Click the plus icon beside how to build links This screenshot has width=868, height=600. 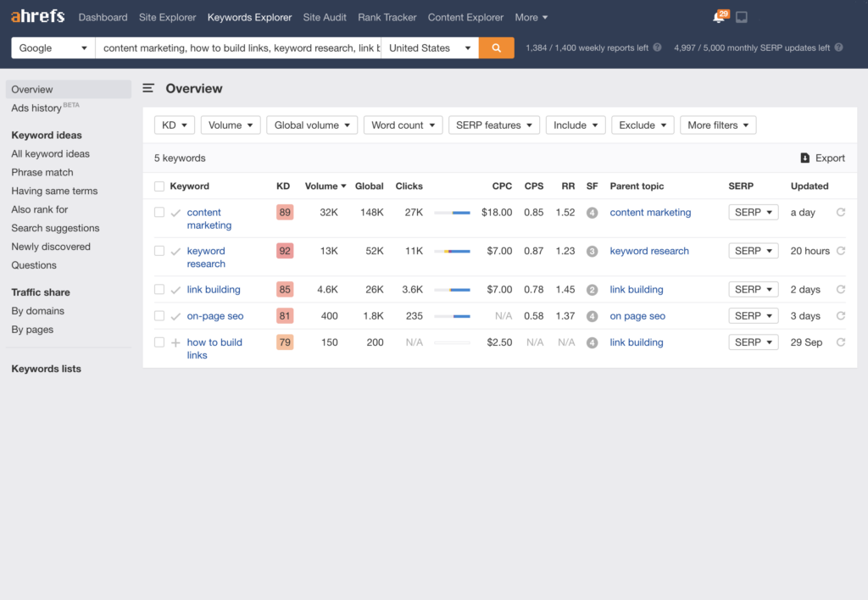[175, 343]
